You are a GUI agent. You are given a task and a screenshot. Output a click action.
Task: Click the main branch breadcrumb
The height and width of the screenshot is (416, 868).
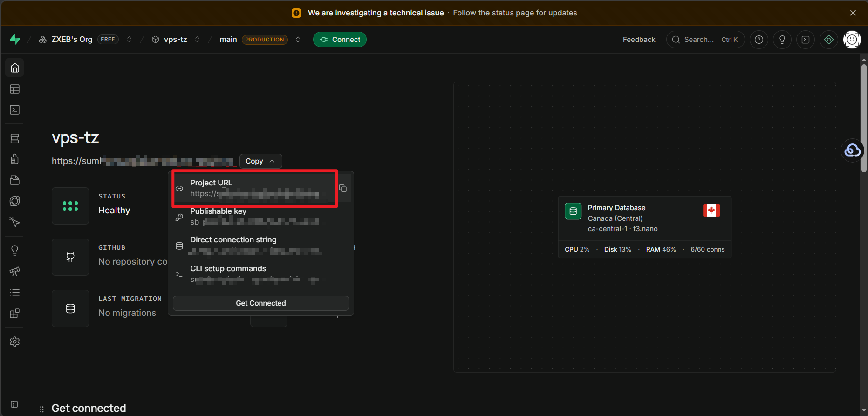(228, 40)
